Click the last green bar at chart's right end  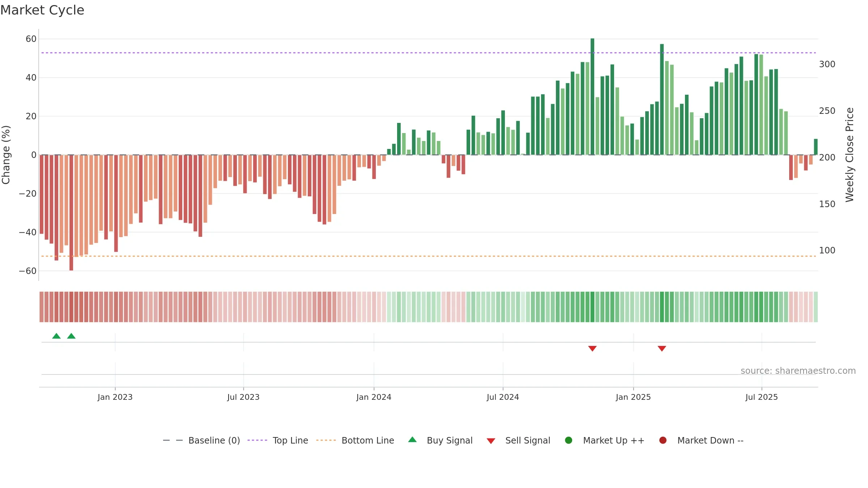pyautogui.click(x=816, y=147)
